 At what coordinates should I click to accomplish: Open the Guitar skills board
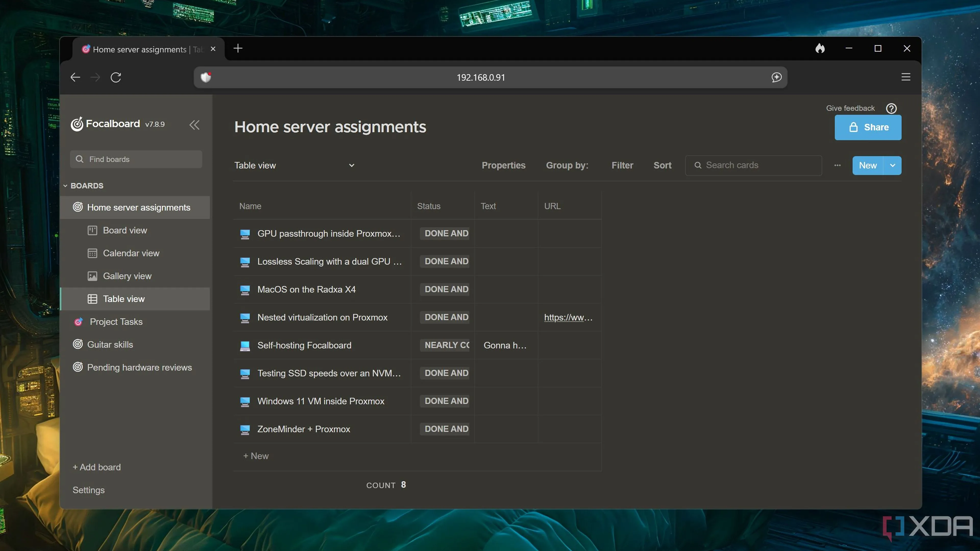coord(135,345)
